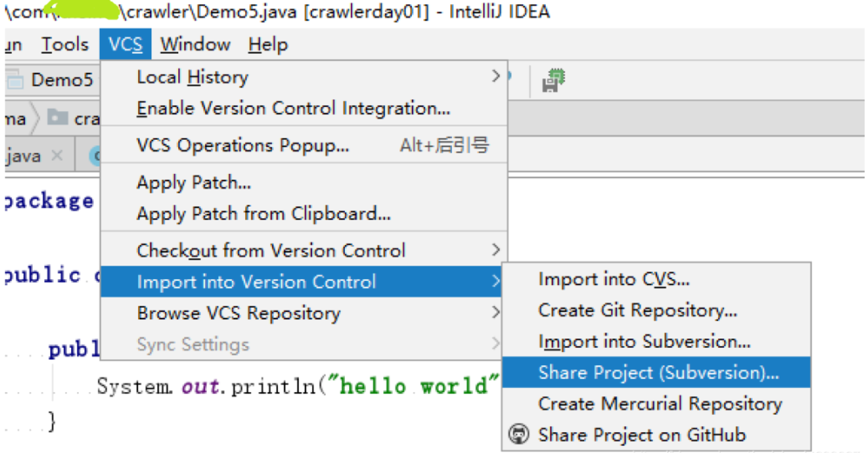
Task: Select Share Project (Subversion)
Action: tap(658, 373)
